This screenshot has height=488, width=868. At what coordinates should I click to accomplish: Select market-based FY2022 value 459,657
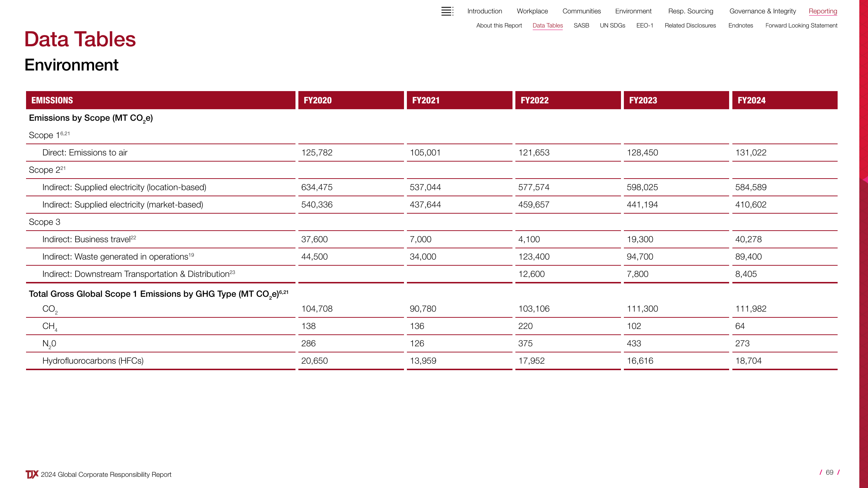coord(534,205)
